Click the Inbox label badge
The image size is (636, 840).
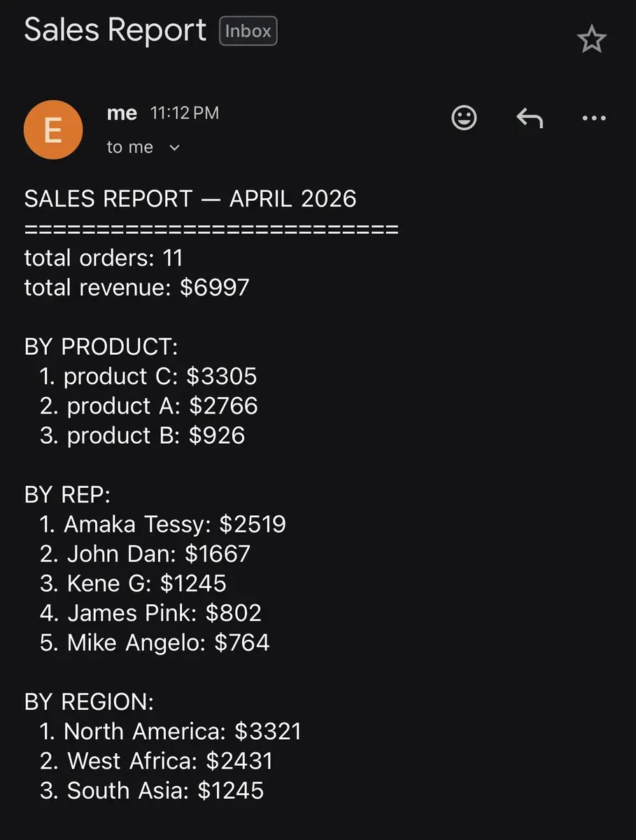pyautogui.click(x=248, y=31)
